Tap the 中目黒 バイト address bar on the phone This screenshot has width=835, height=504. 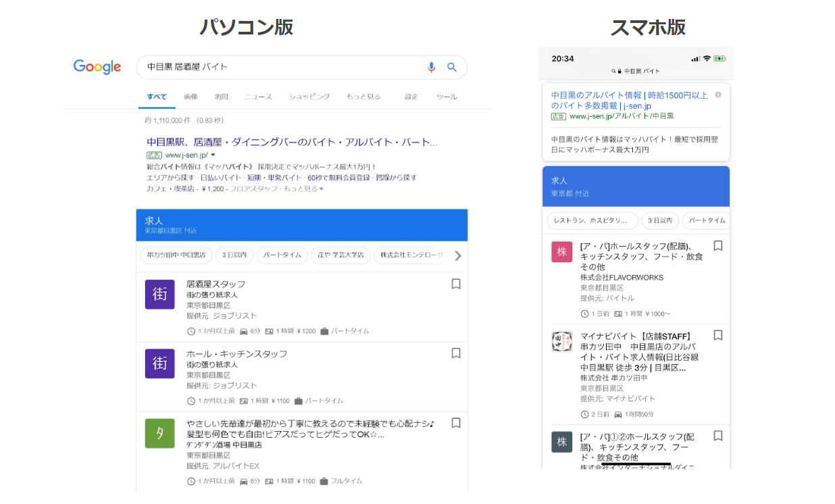click(x=636, y=71)
